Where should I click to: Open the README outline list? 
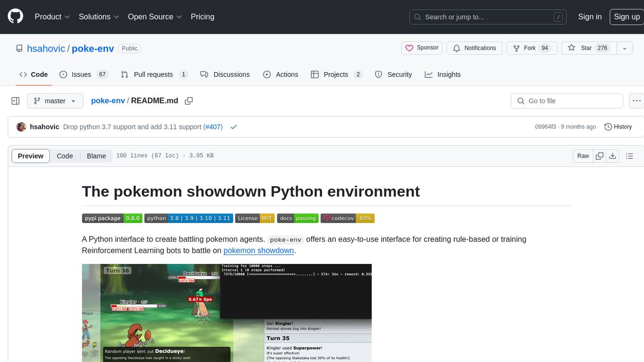click(629, 156)
